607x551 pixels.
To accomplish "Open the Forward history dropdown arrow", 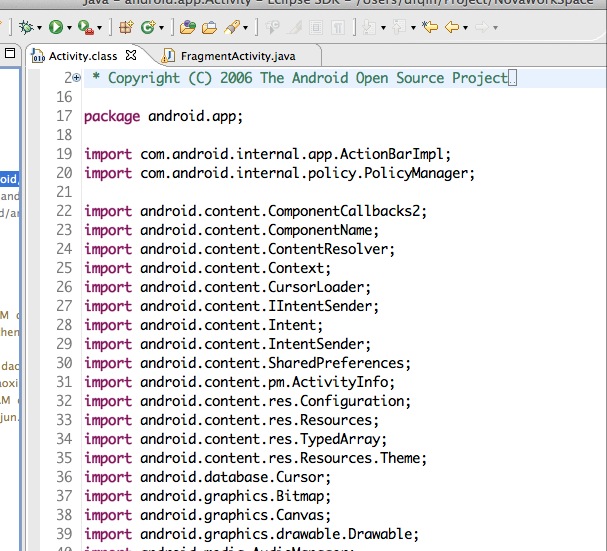I will click(495, 28).
